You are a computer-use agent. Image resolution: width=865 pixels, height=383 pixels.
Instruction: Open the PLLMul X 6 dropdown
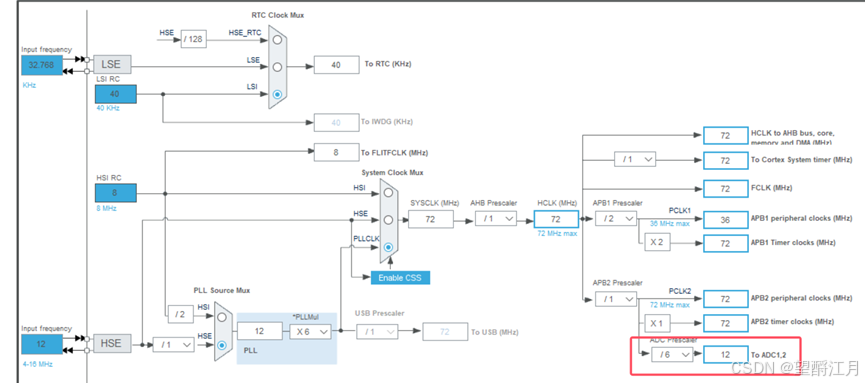[x=311, y=332]
